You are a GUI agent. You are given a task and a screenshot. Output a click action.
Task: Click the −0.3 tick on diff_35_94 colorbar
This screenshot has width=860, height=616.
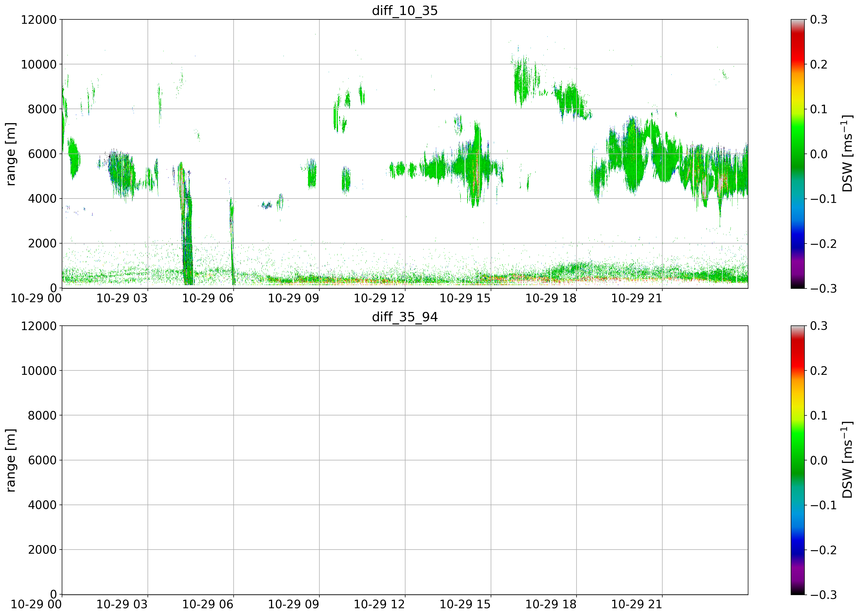823,594
